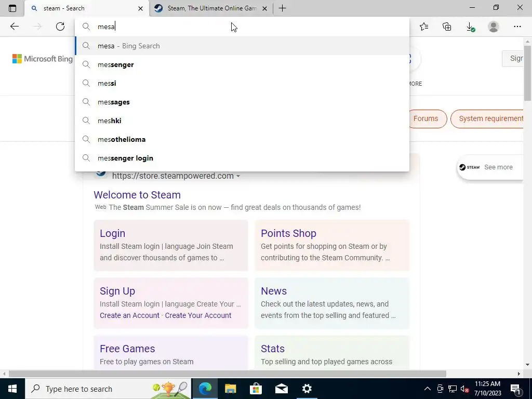The height and width of the screenshot is (399, 532).
Task: Select the 'messi' suggestion
Action: (242, 83)
